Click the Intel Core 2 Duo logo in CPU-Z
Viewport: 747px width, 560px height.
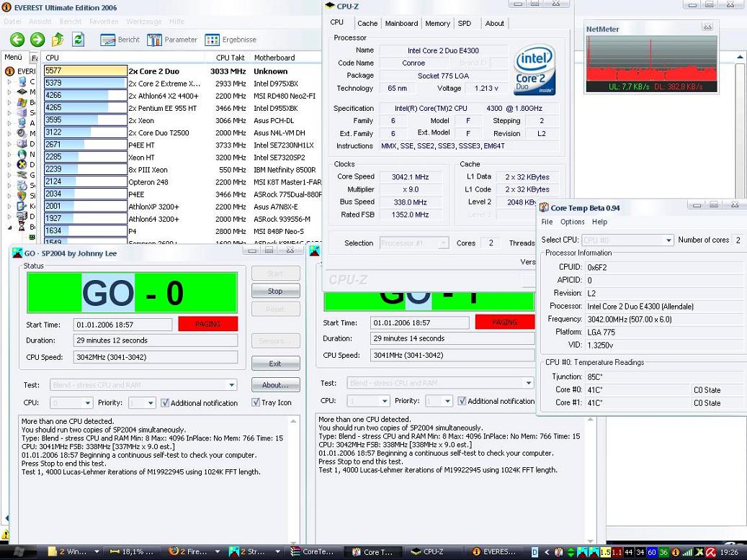click(534, 70)
